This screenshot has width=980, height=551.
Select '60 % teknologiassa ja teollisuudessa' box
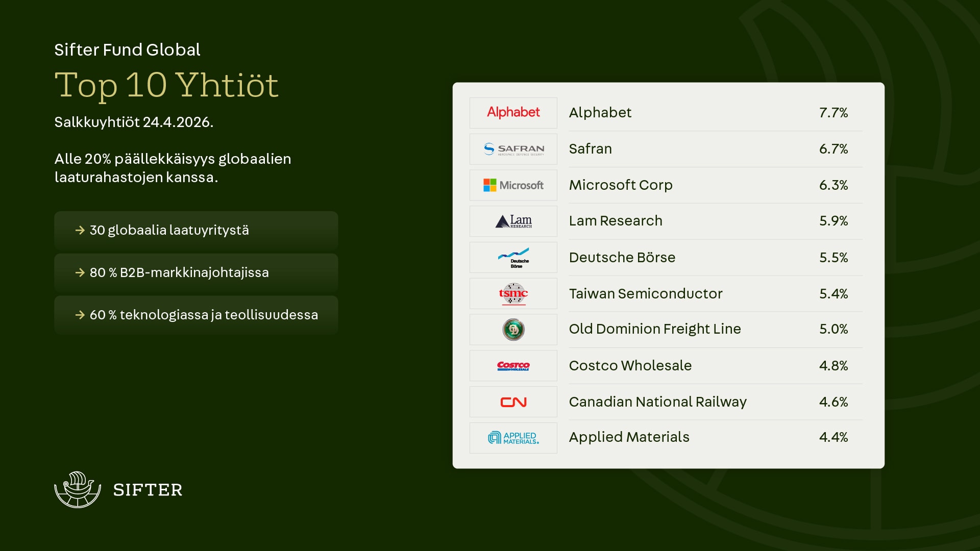[x=196, y=315]
